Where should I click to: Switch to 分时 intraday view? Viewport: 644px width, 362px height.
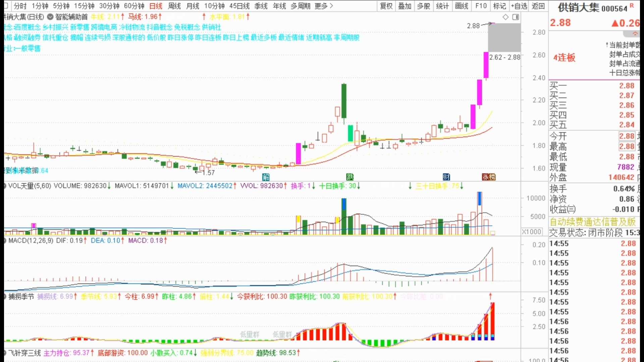20,6
